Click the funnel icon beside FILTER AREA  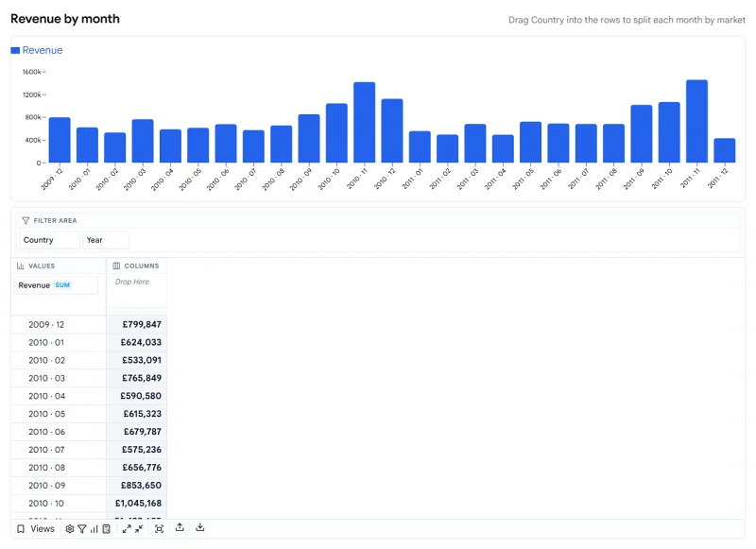[26, 220]
